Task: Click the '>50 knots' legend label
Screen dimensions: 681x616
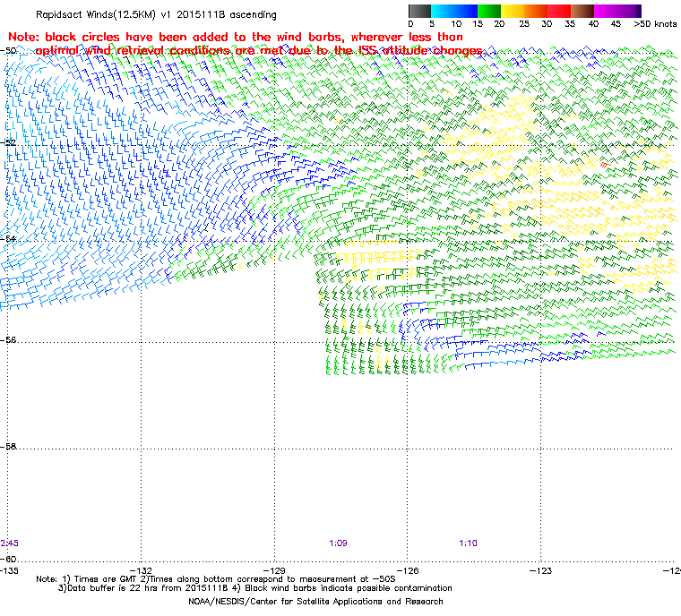Action: tap(655, 24)
